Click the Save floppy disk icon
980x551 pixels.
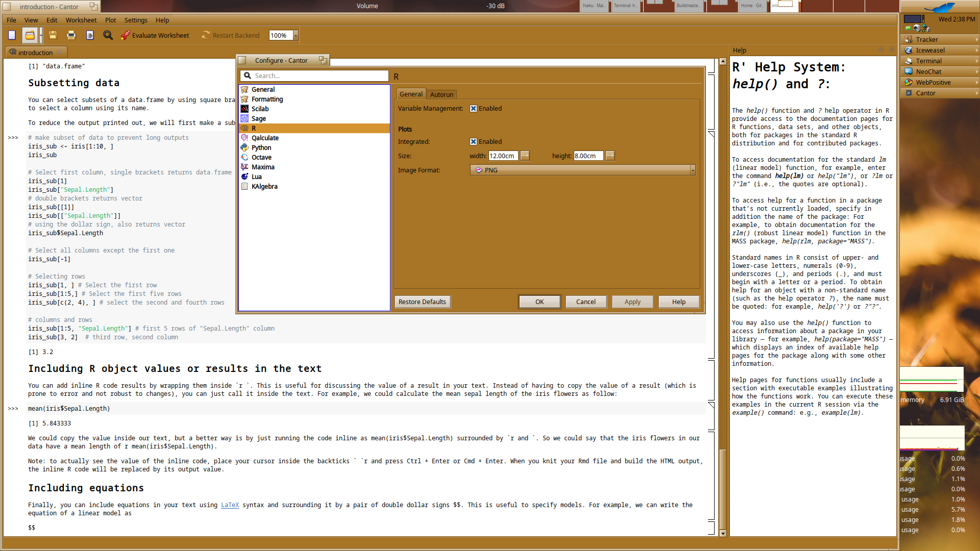pos(53,35)
